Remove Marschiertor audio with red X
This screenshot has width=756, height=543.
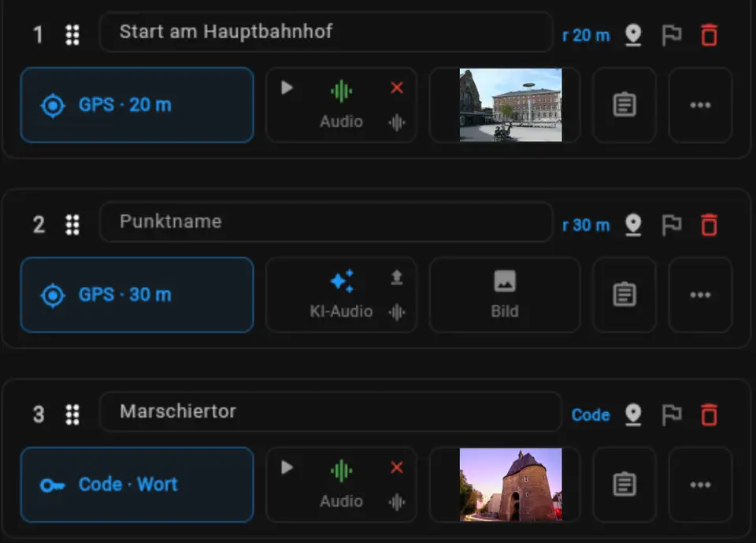[x=397, y=467]
